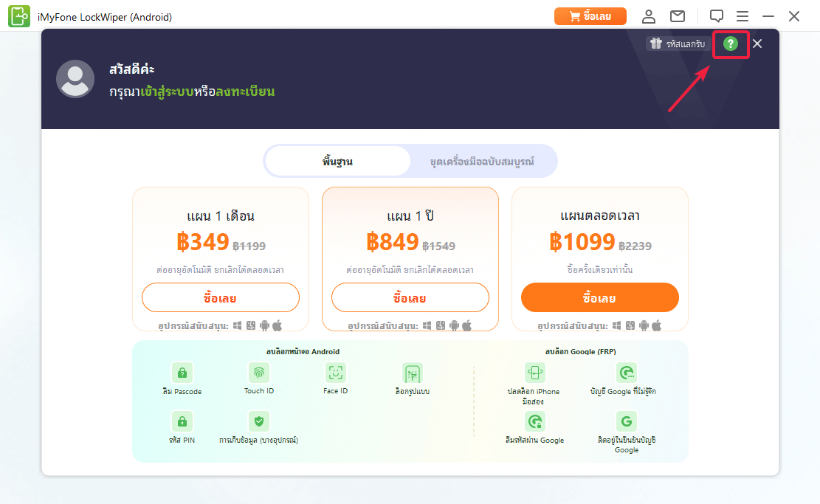Click the unknown Google account icon
The image size is (820, 504).
[627, 373]
